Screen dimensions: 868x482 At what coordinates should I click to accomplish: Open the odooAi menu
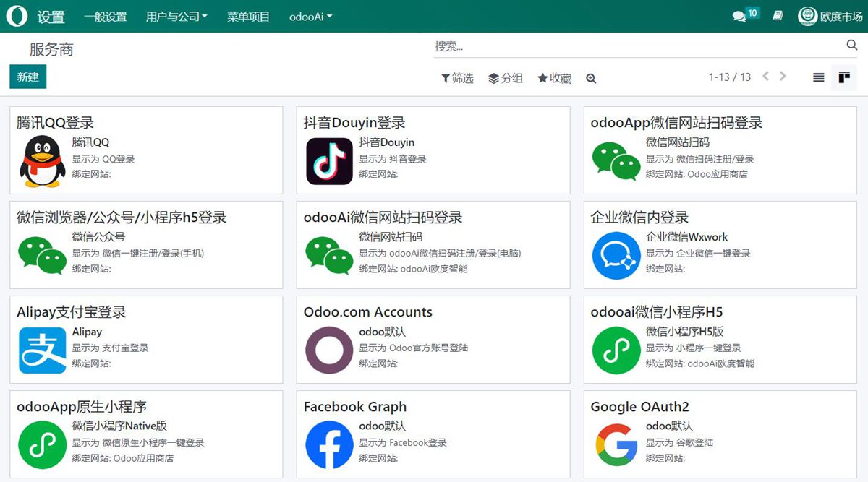[x=310, y=17]
